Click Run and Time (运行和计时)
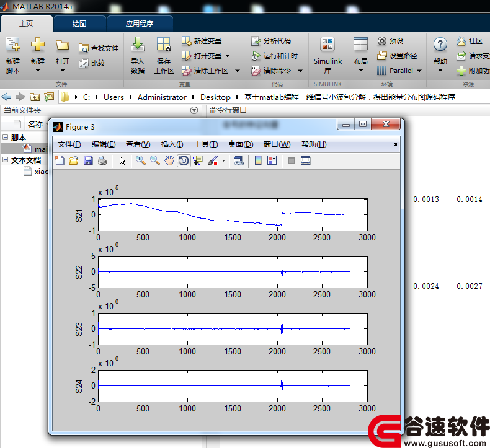Viewport: 490px width, 448px height. tap(274, 56)
